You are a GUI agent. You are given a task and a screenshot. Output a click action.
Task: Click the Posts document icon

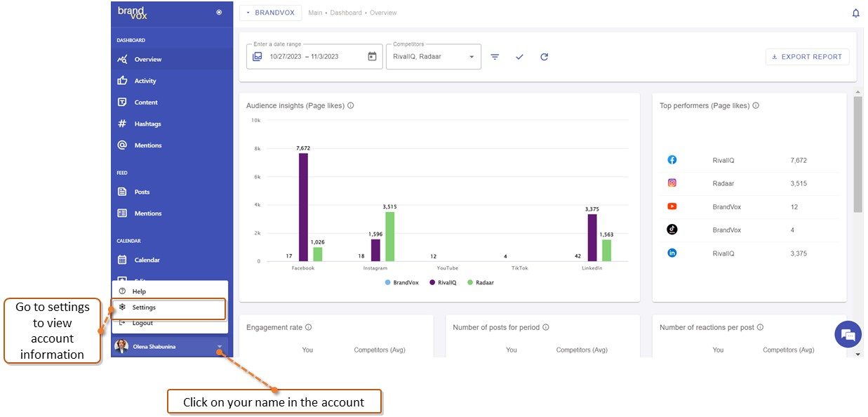(x=122, y=192)
